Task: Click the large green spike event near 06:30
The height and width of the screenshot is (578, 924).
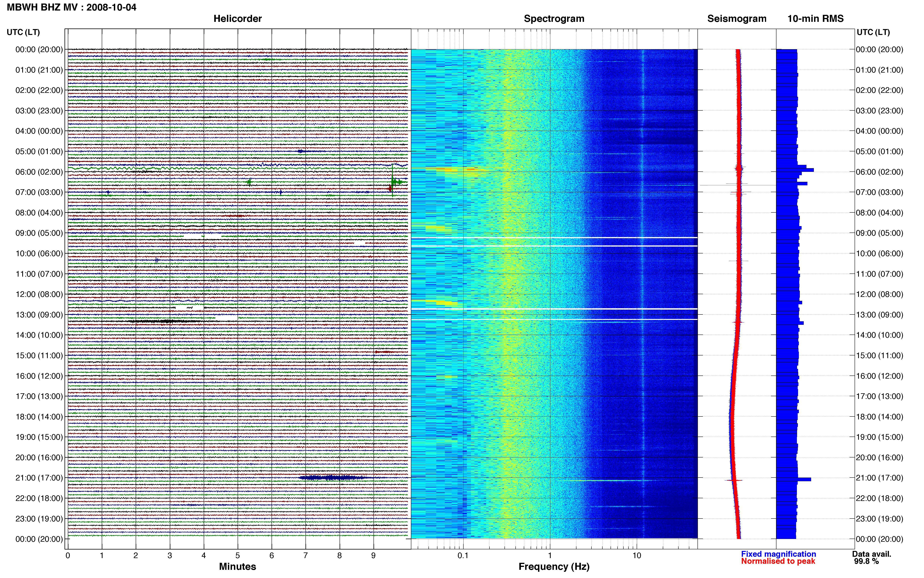Action: pos(393,181)
